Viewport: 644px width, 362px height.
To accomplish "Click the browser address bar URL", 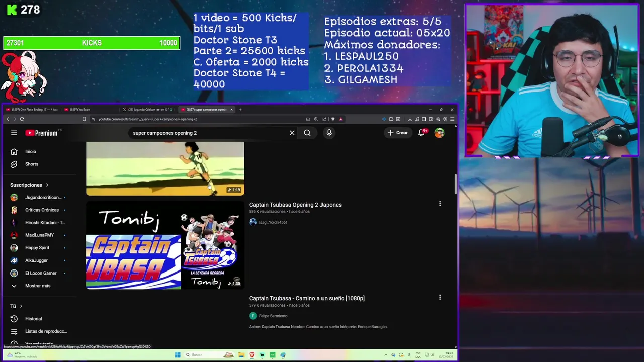I will (147, 119).
